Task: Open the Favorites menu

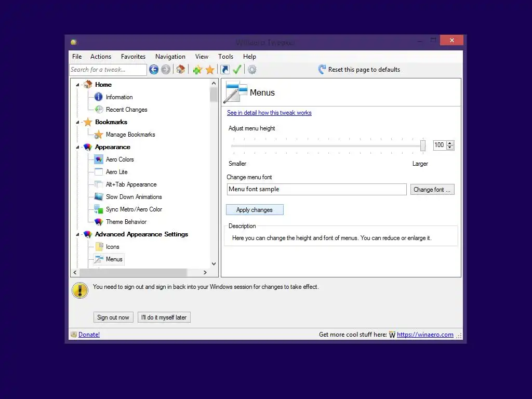Action: tap(134, 57)
